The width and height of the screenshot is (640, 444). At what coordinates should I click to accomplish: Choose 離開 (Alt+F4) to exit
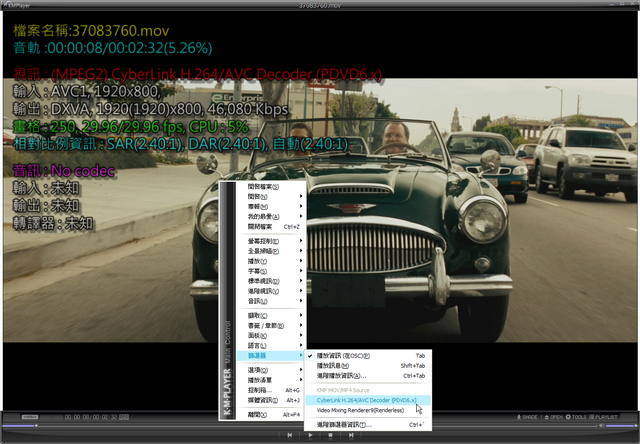click(x=271, y=415)
